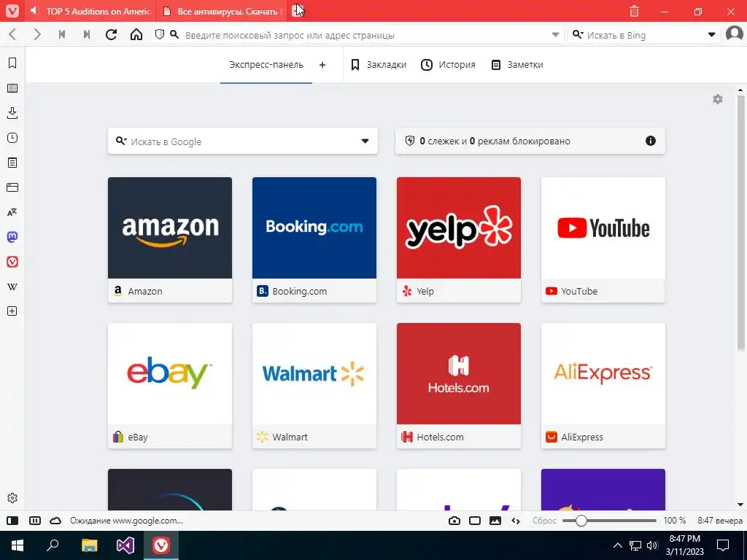
Task: Open the Translate panel
Action: click(12, 212)
